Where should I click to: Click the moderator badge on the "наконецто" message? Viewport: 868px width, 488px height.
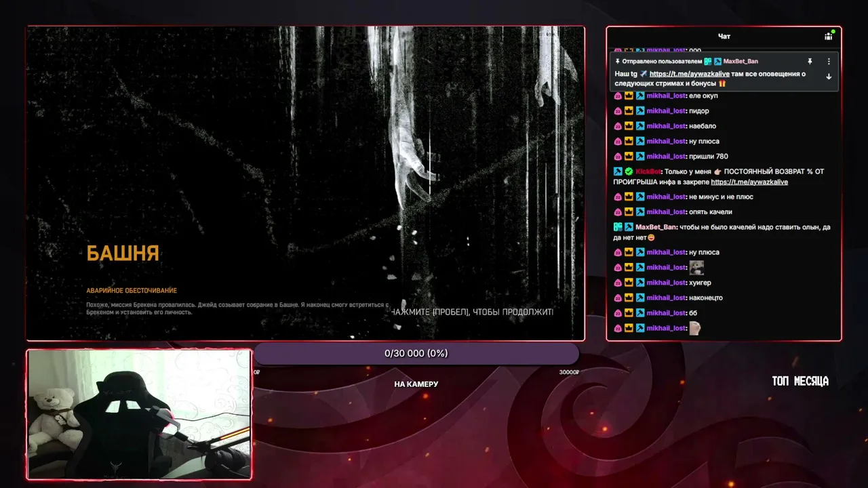tap(639, 298)
